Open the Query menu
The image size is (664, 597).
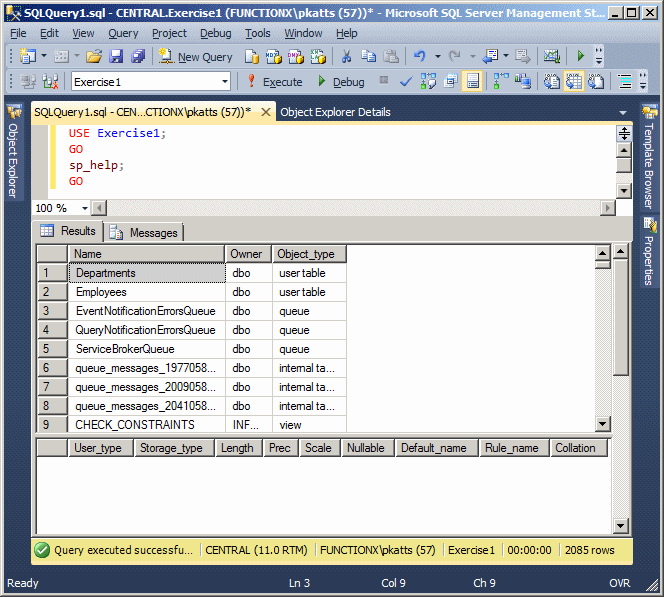123,33
